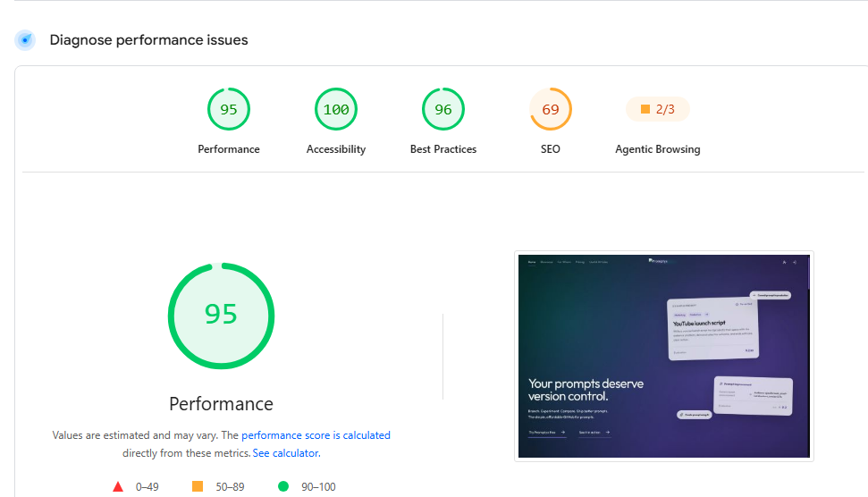This screenshot has width=868, height=497.
Task: Open the SEO score gauge 69
Action: click(x=551, y=109)
